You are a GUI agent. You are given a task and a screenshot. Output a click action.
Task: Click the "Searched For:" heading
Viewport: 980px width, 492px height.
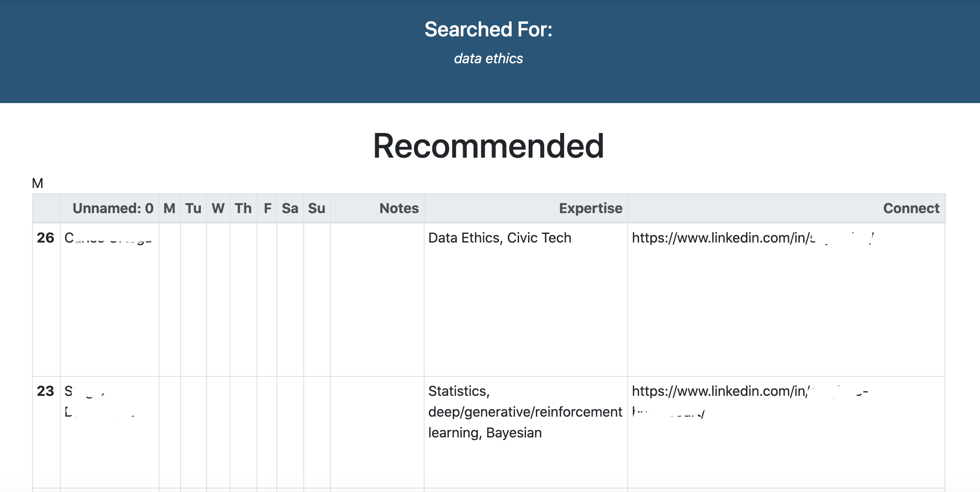pyautogui.click(x=488, y=29)
